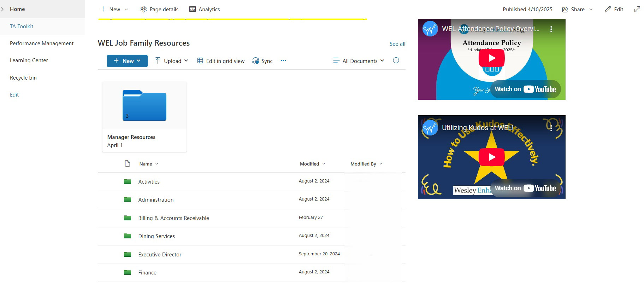Image resolution: width=644 pixels, height=284 pixels.
Task: Click the pencil Edit icon at top right
Action: click(608, 9)
